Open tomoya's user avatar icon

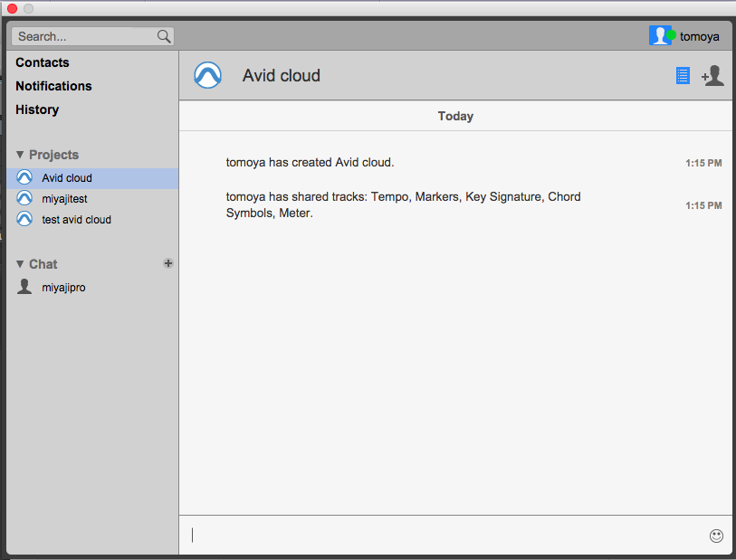(659, 35)
